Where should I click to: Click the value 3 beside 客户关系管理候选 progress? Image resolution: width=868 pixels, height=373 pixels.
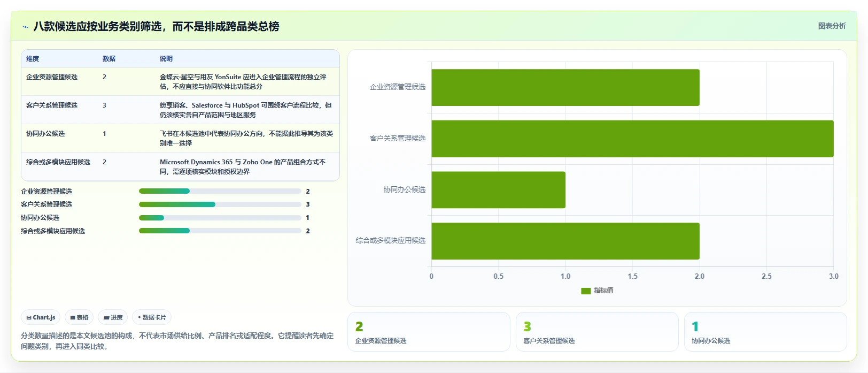tap(308, 204)
